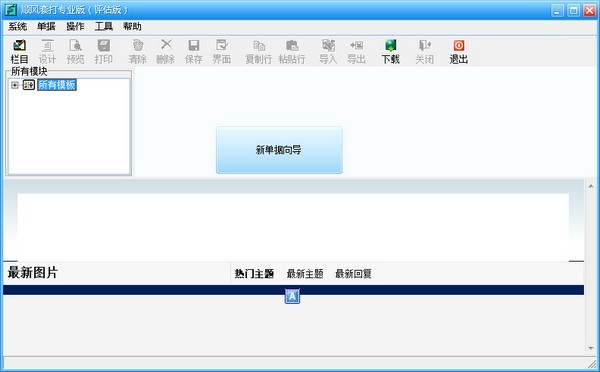Click the 最新图片 heading
This screenshot has width=600, height=372.
click(x=33, y=273)
